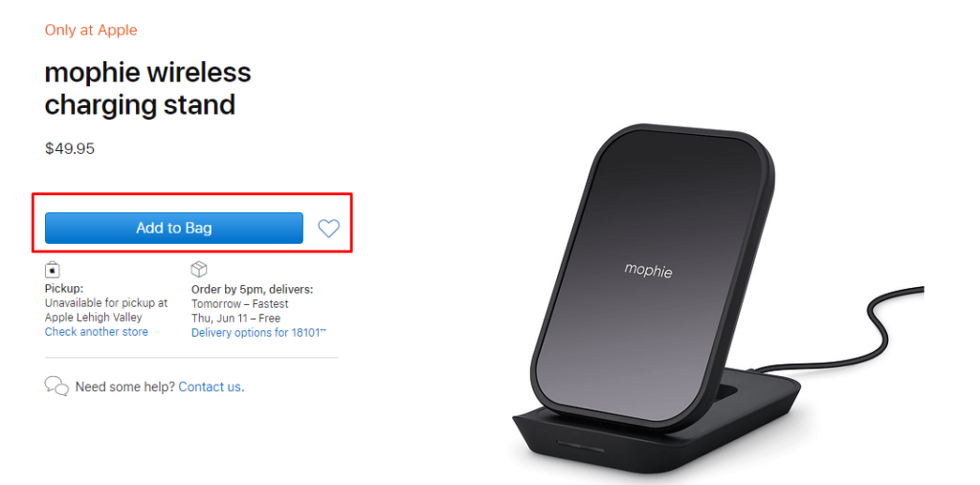This screenshot has width=980, height=485.
Task: Click Unavailable for pickup at Apple Lehigh Valley
Action: pyautogui.click(x=106, y=310)
